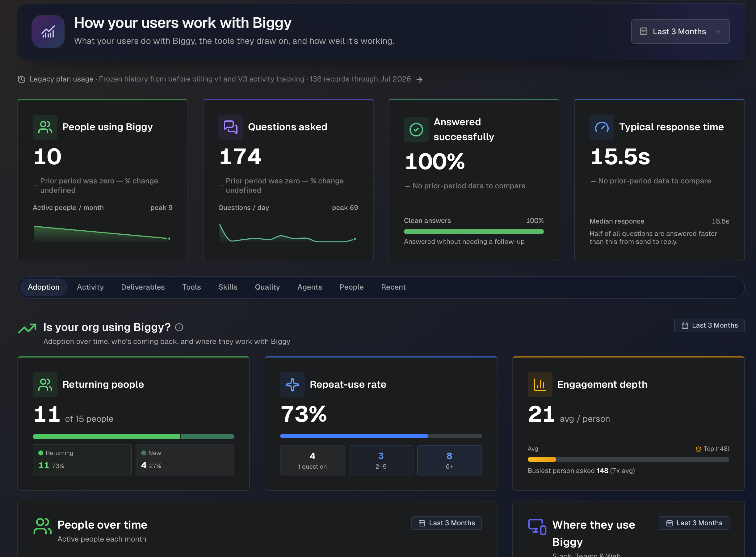Click the 'peak 9' label
Viewport: 756px width, 557px height.
point(161,208)
